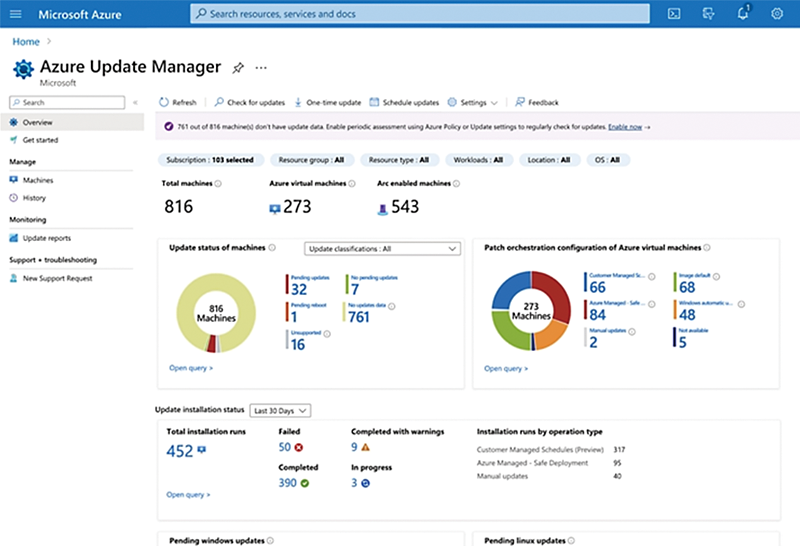Screen dimensions: 800x547
Task: Select Machines in the sidebar
Action: [x=37, y=180]
